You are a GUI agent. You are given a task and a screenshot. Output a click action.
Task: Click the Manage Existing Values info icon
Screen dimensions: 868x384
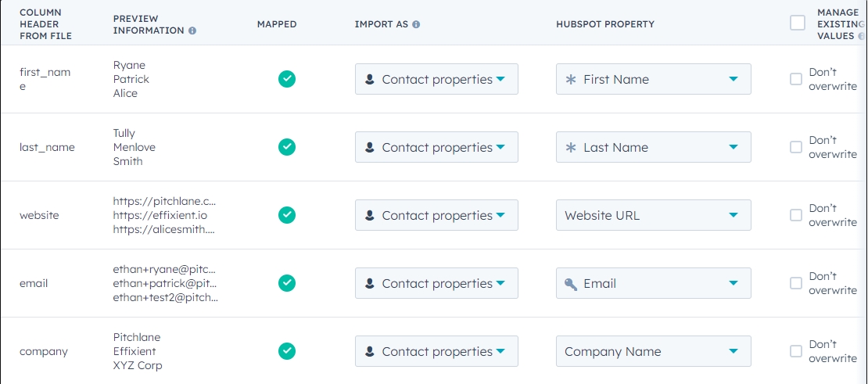coord(861,36)
